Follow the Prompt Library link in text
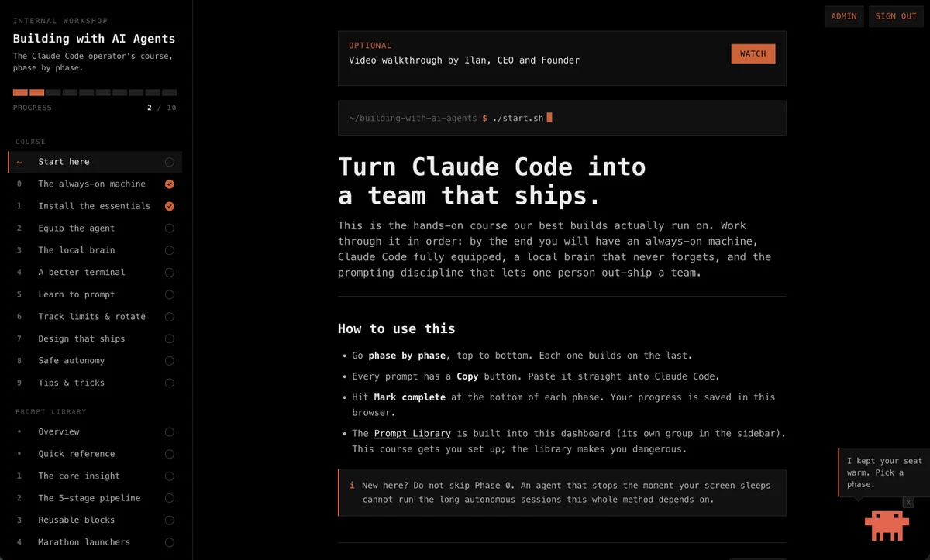The image size is (930, 560). pyautogui.click(x=412, y=434)
